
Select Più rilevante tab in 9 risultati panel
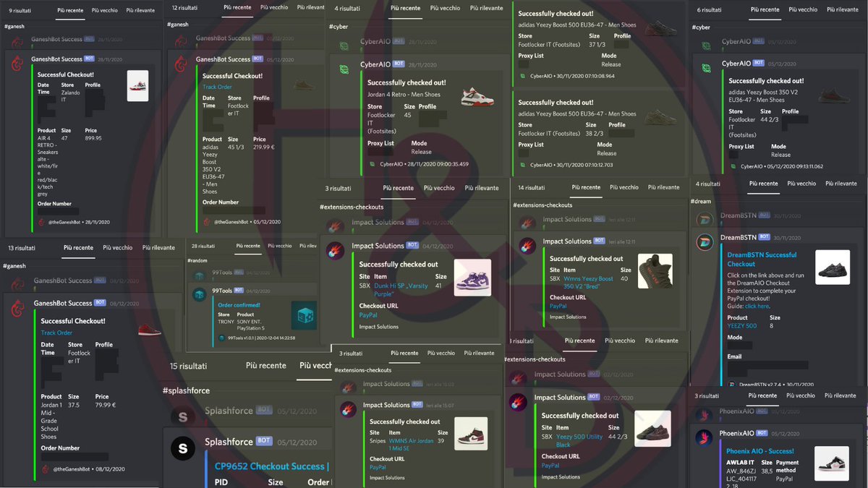click(140, 11)
